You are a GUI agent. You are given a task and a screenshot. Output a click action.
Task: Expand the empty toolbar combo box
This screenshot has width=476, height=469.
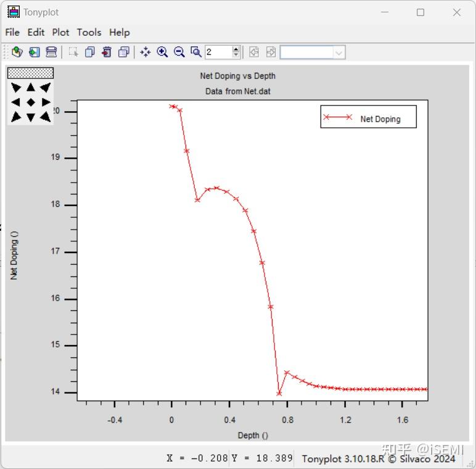point(339,52)
